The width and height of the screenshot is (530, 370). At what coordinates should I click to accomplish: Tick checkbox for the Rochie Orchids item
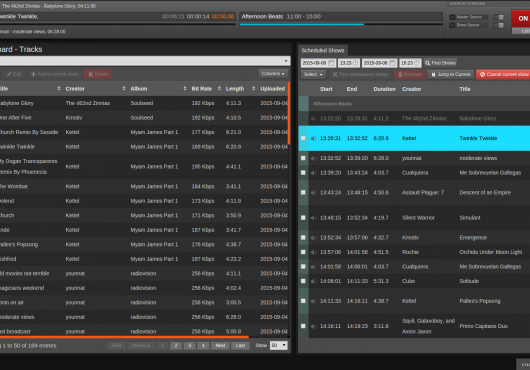coord(303,252)
